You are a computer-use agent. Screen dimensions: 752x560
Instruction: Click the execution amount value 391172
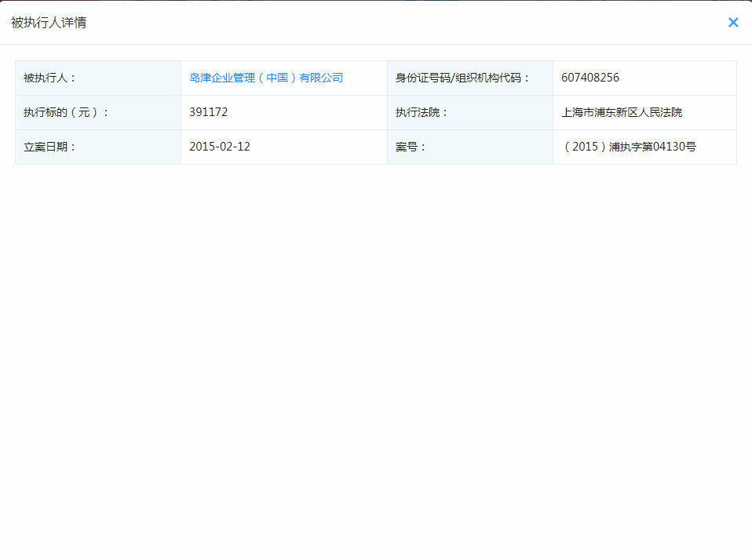tap(208, 112)
